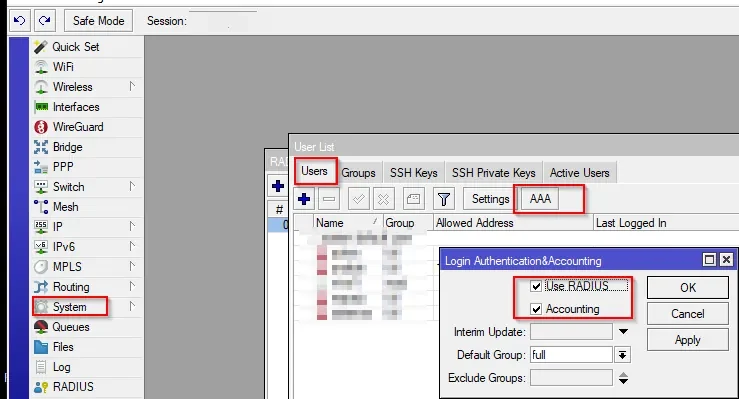Open the Default Group dropdown
The height and width of the screenshot is (399, 739).
pos(623,355)
